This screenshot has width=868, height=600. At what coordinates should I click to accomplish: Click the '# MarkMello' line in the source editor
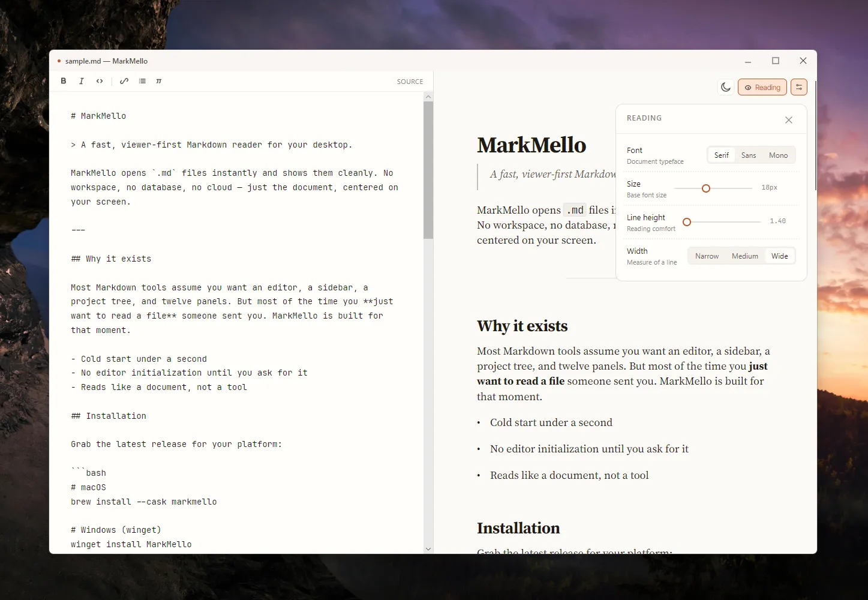coord(98,116)
